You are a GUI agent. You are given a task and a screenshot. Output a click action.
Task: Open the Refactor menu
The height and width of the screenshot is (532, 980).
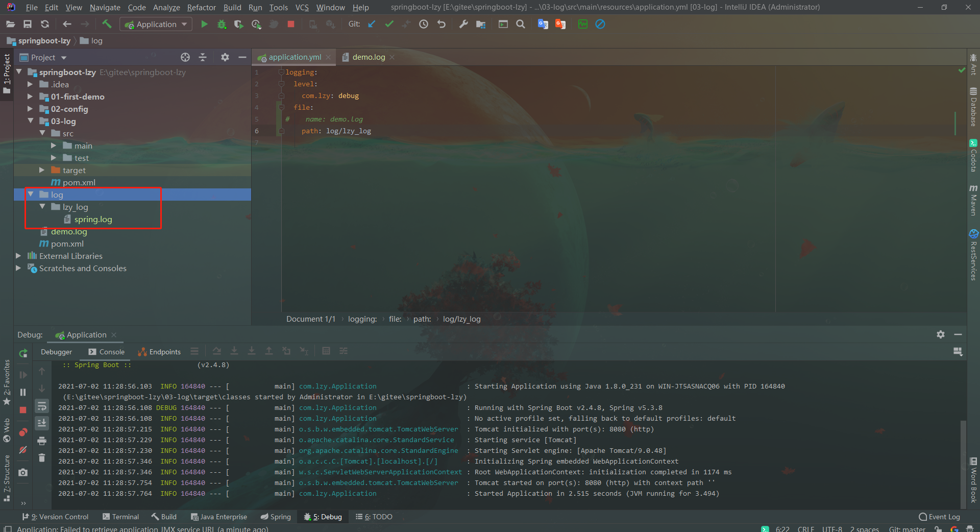201,7
